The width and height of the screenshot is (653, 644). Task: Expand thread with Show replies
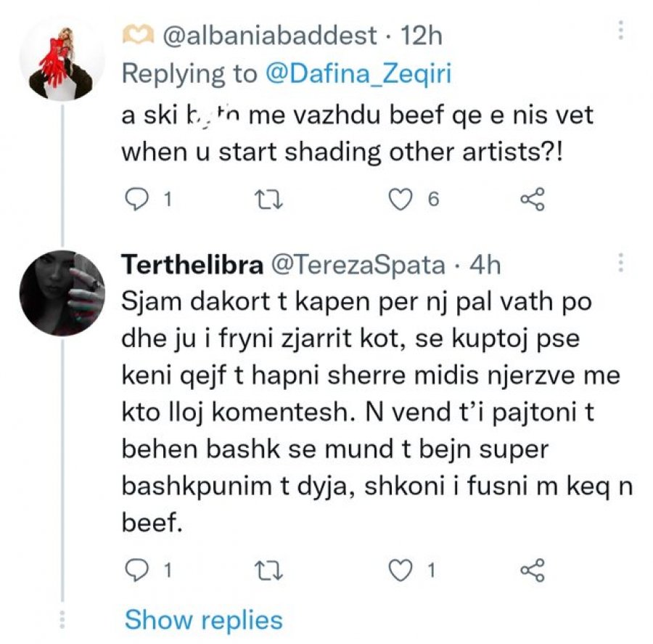click(204, 620)
